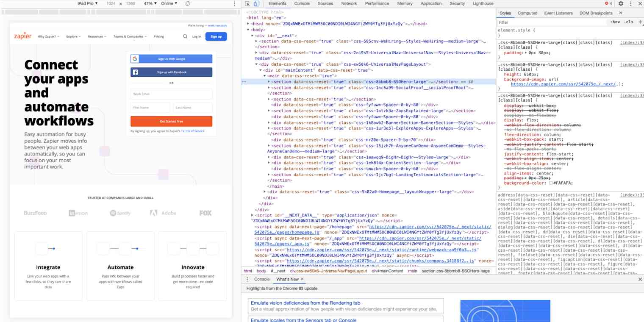Expand the head element node
This screenshot has width=644, height=322.
(x=249, y=24)
